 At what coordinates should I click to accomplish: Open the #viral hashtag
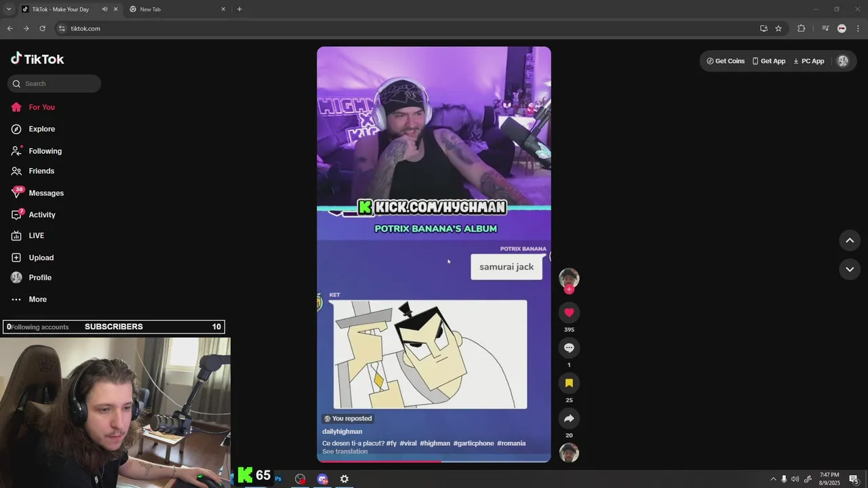pyautogui.click(x=408, y=443)
